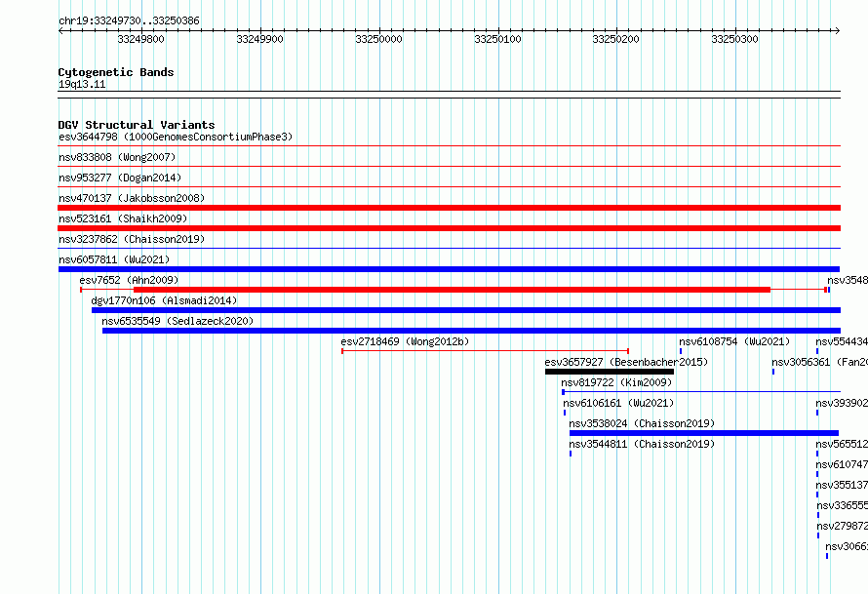Click the thin red esv2718469 span

pyautogui.click(x=485, y=351)
